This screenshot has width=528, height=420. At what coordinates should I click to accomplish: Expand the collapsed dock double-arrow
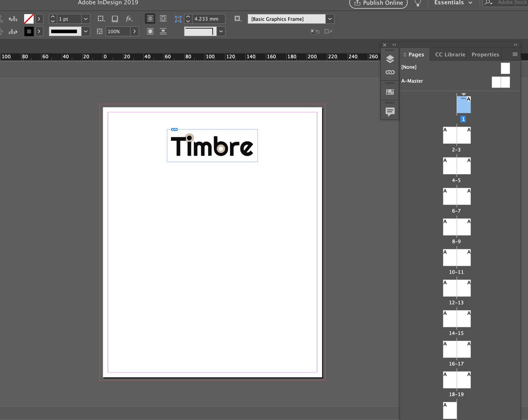coord(394,44)
